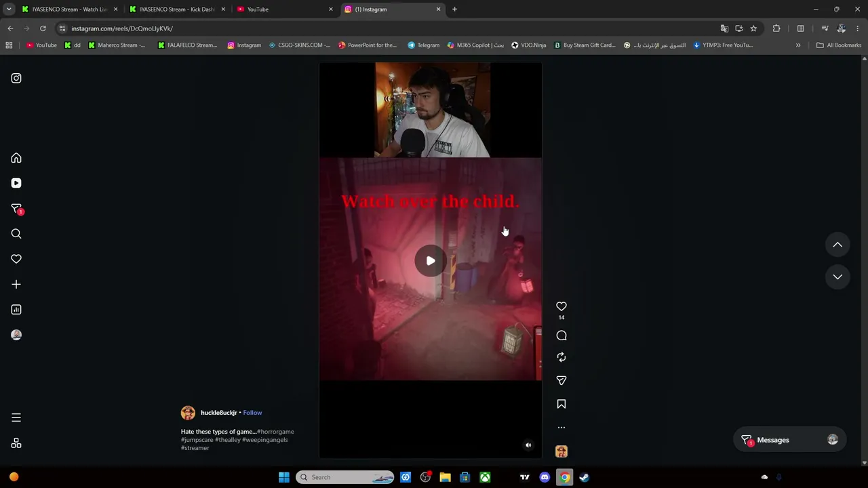Screen dimensions: 868x488
Task: Open the Windows Start menu
Action: coord(284,477)
